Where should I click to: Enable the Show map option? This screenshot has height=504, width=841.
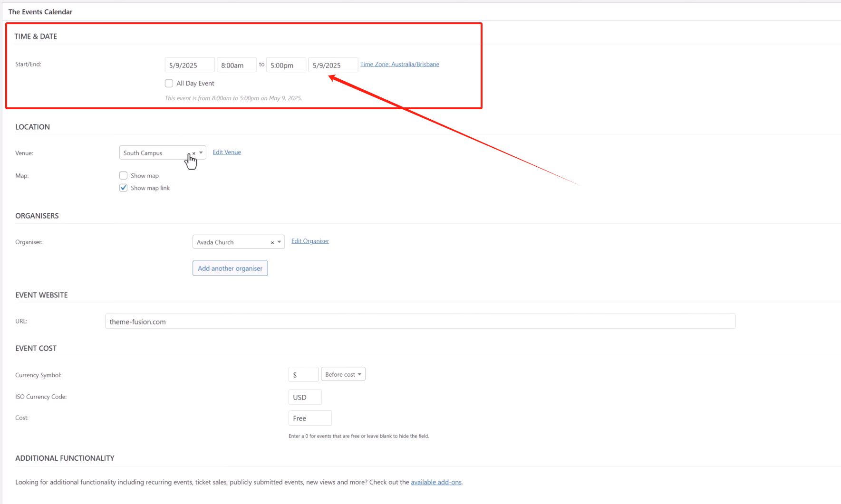coord(123,175)
